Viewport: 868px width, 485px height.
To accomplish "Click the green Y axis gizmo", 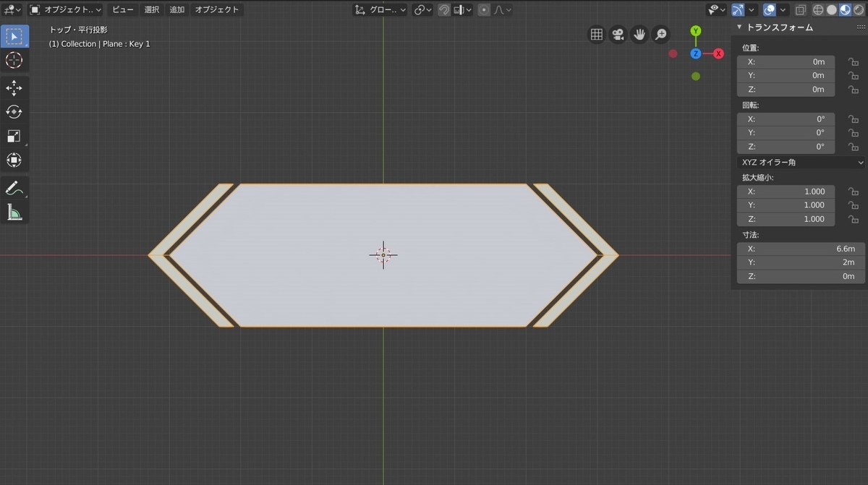I will 695,31.
